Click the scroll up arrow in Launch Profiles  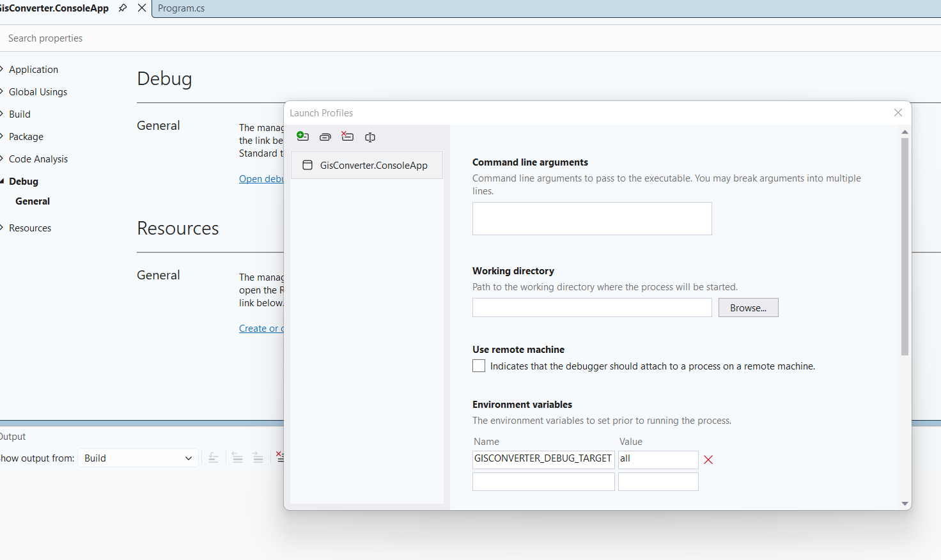click(x=905, y=132)
